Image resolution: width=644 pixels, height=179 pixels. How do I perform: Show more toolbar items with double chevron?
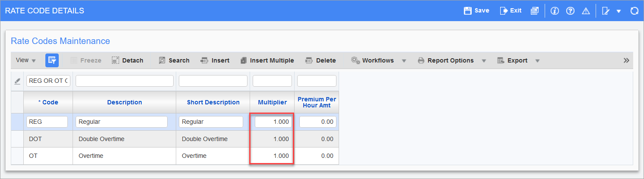[x=626, y=60]
